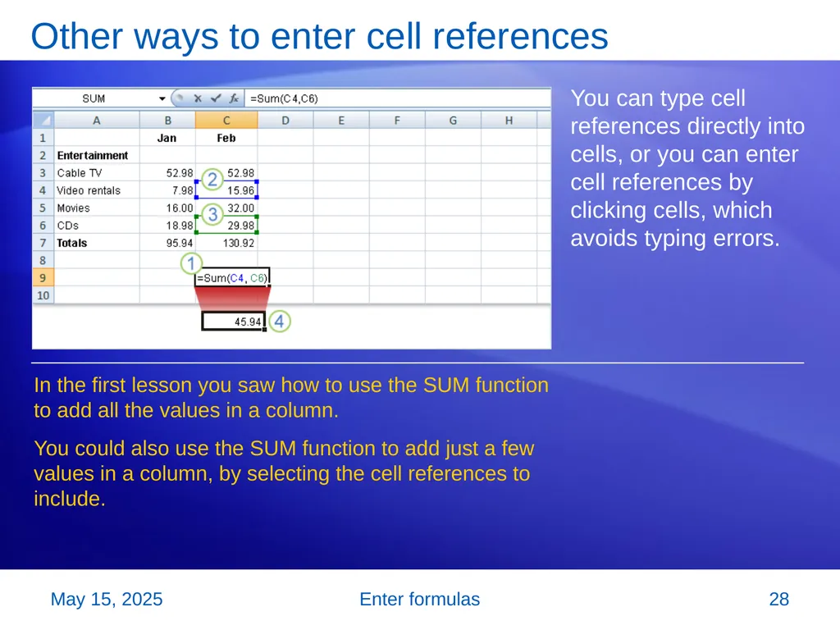Select column E header
Viewport: 840px width, 630px height.
click(341, 121)
